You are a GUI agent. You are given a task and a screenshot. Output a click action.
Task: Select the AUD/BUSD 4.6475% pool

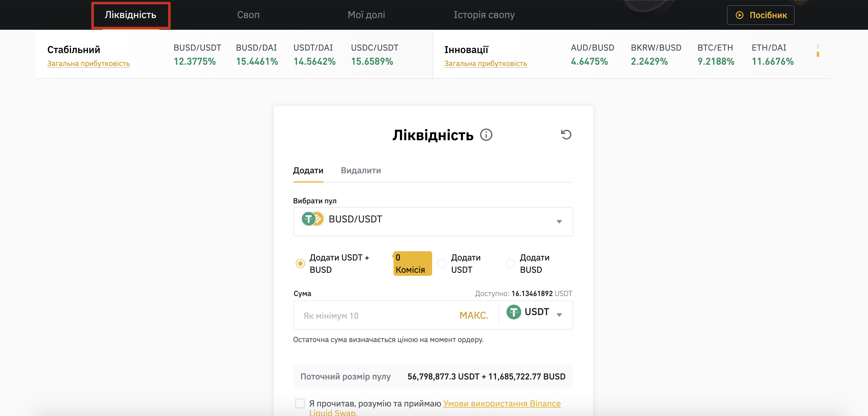(x=592, y=55)
